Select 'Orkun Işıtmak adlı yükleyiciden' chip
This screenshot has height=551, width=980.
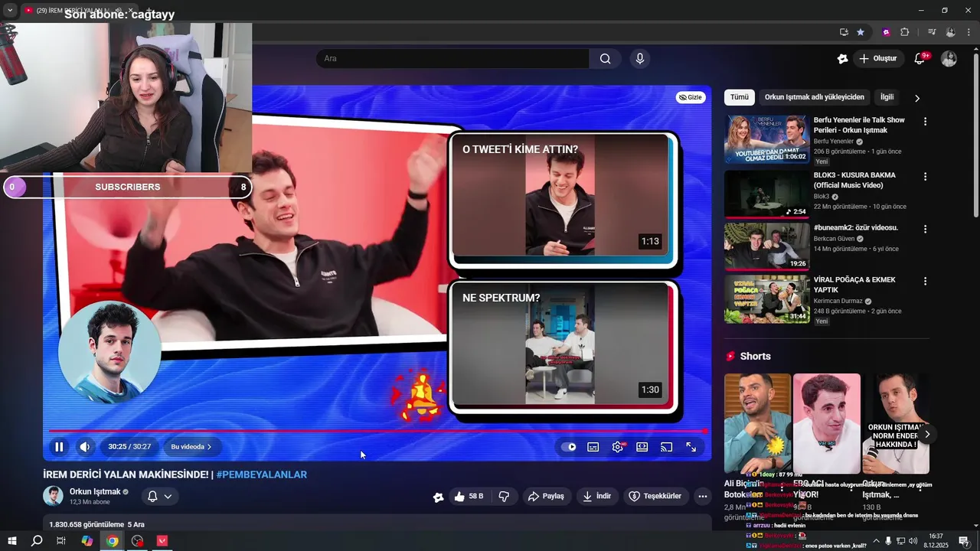[814, 97]
